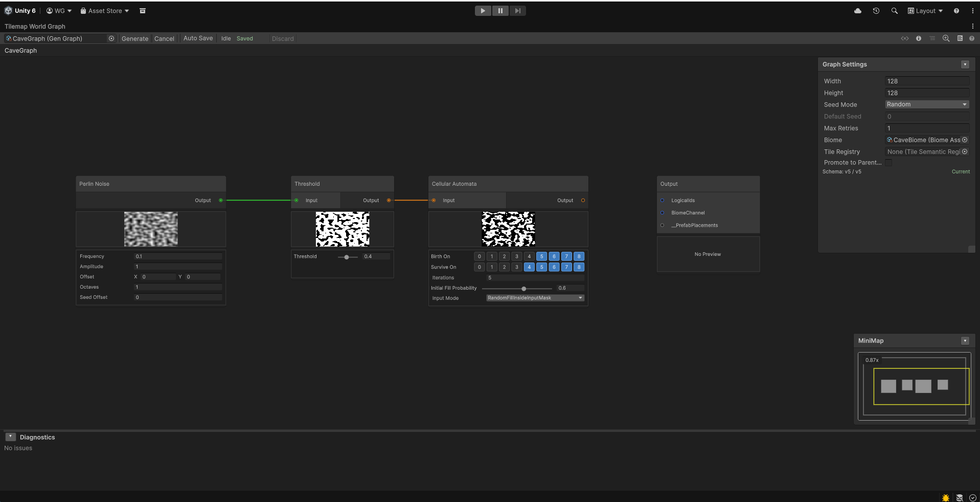980x502 pixels.
Task: Toggle Survive On neighbor count 7
Action: 566,267
